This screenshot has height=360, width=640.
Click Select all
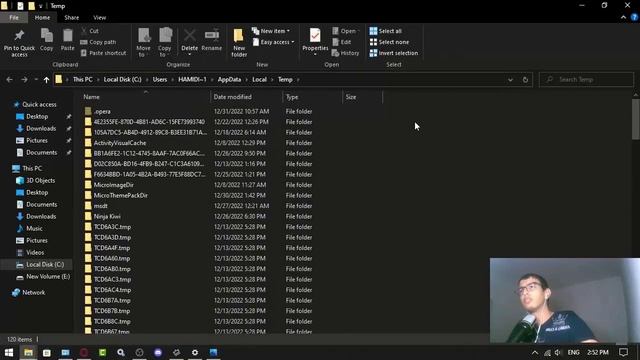[x=386, y=31]
